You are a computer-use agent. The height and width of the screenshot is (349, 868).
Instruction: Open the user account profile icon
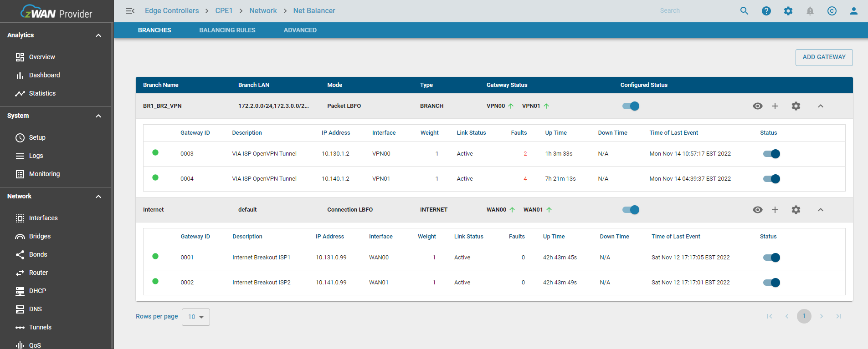point(853,11)
